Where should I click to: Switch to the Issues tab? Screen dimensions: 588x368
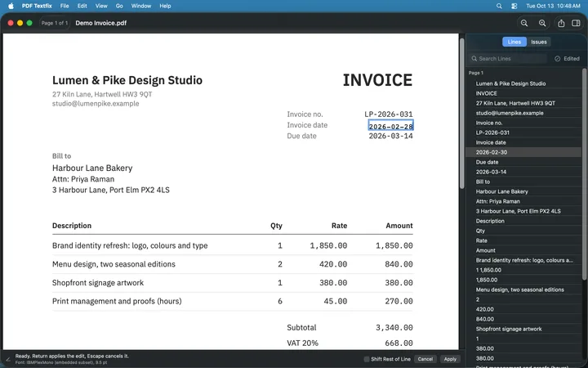pos(538,42)
